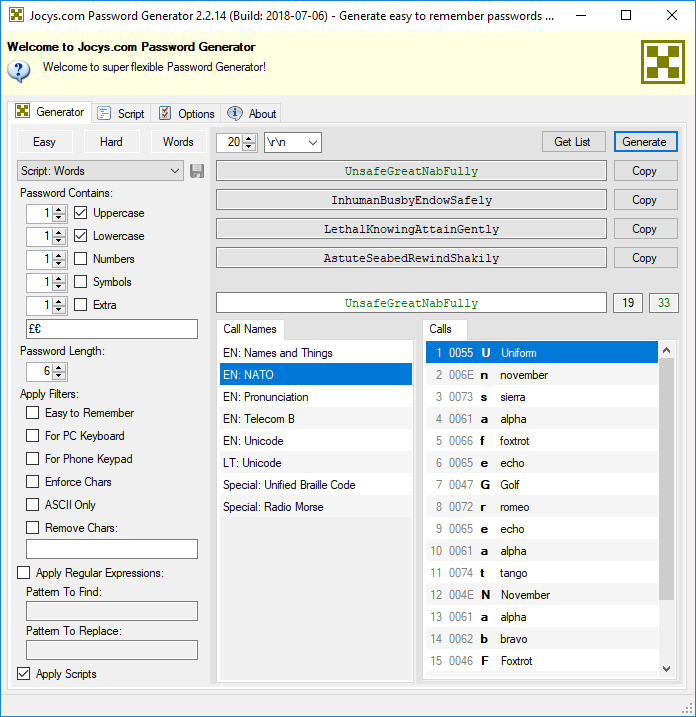Copy the UnsafeGreatNabFully password
This screenshot has width=696, height=717.
tap(645, 171)
